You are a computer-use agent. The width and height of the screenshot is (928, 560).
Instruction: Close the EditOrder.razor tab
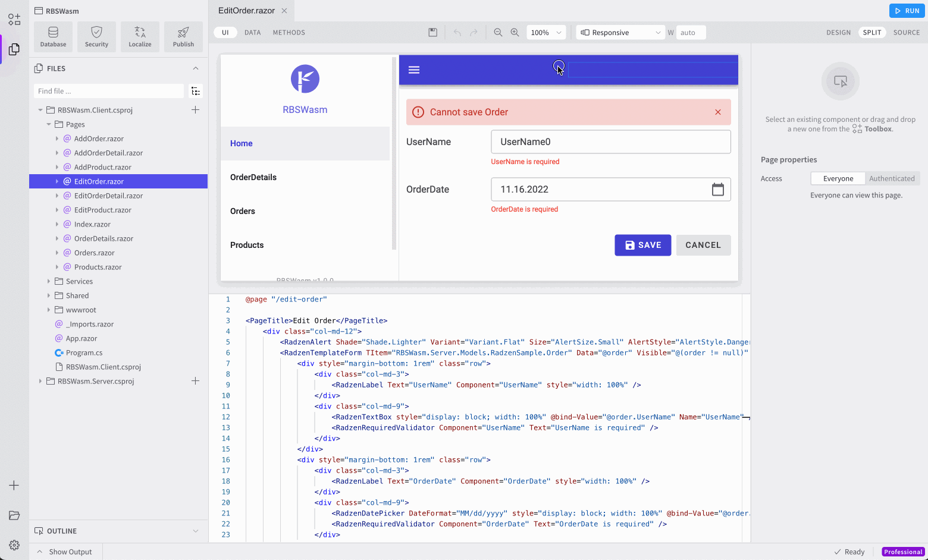(284, 11)
